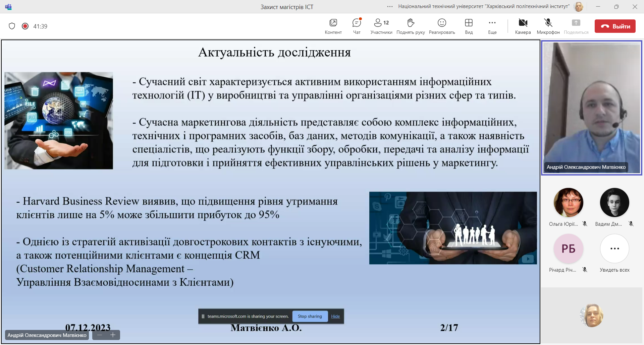Open the View layout options
644x345 pixels.
(469, 26)
